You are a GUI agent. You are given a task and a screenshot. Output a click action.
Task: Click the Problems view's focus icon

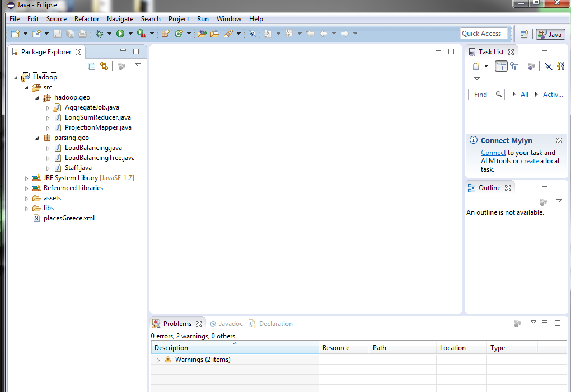click(x=517, y=323)
